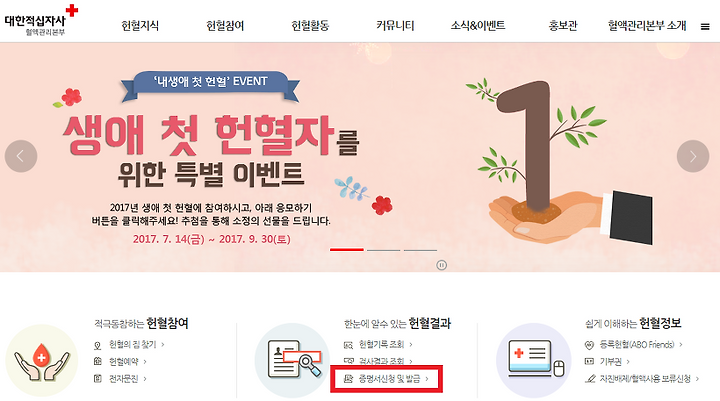Click the first blood donor event banner
720x401 pixels.
(x=360, y=157)
